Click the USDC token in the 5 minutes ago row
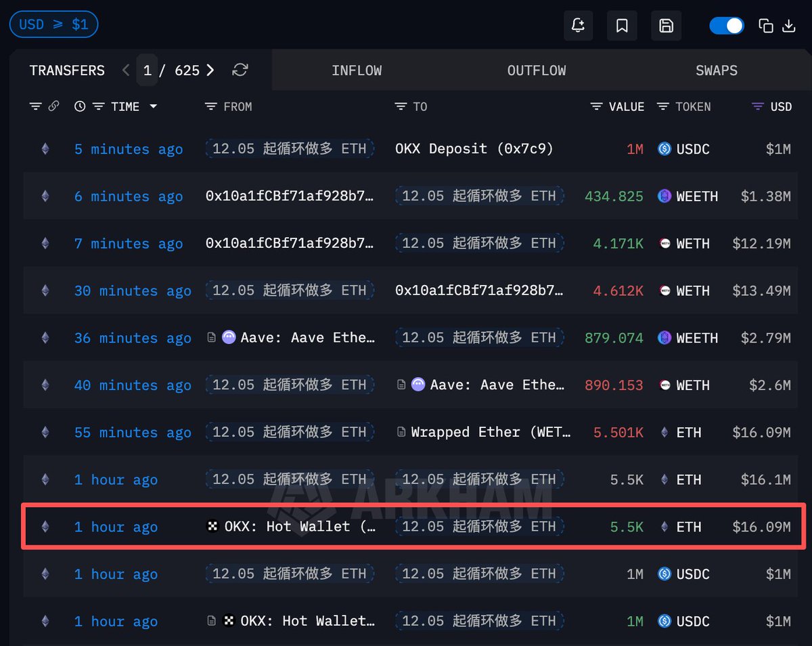 (683, 149)
